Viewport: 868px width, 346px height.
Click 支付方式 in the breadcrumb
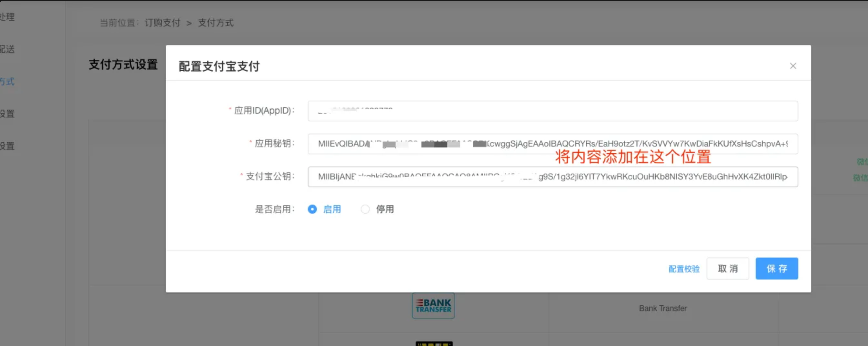click(x=216, y=23)
